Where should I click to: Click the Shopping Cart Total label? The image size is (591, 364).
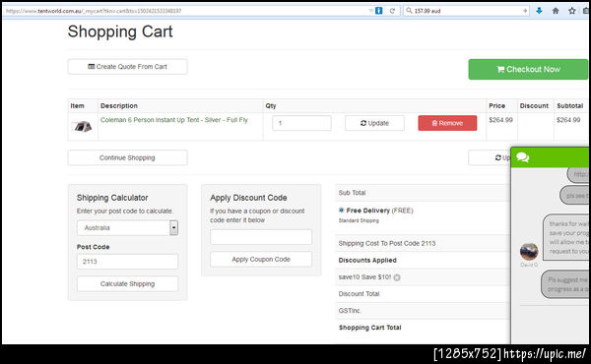tap(369, 328)
